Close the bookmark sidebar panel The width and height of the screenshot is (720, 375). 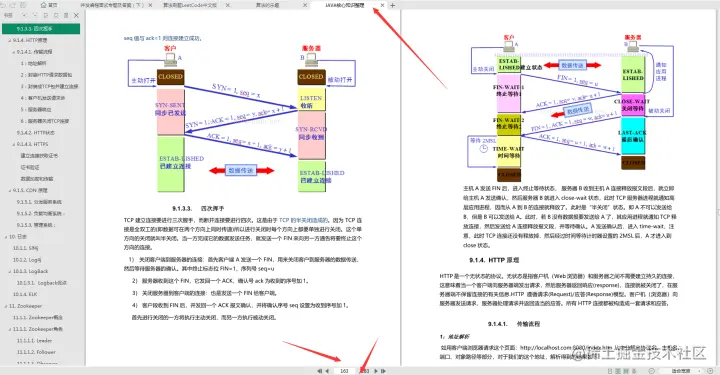pyautogui.click(x=76, y=15)
